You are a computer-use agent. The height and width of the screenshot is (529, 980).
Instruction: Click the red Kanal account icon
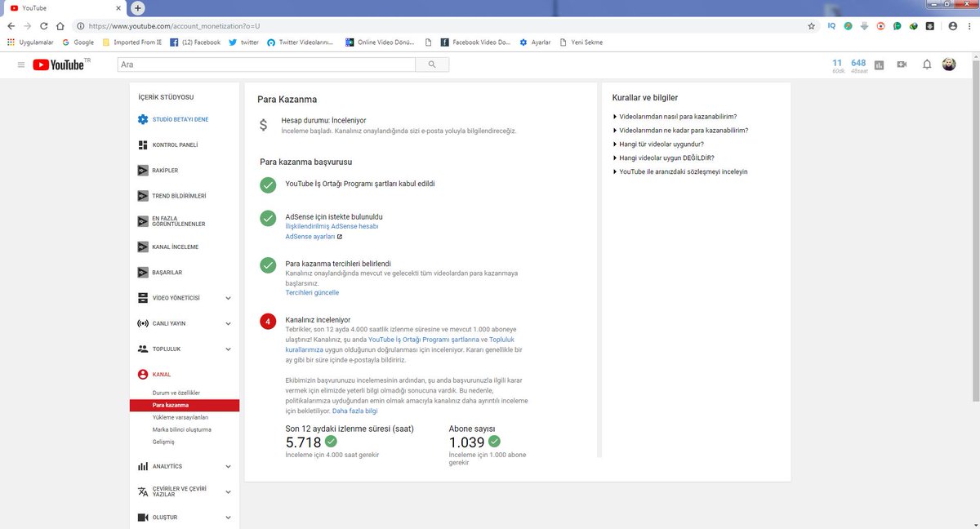pyautogui.click(x=143, y=374)
